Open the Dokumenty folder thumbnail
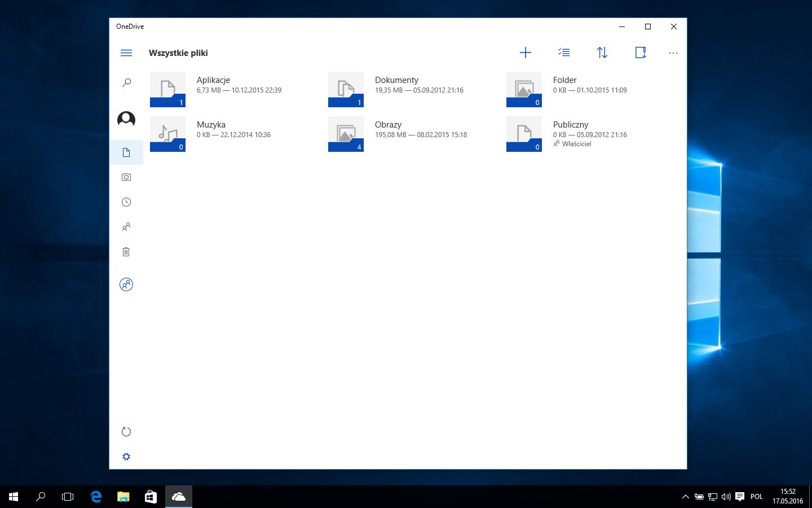The image size is (812, 508). (x=346, y=89)
